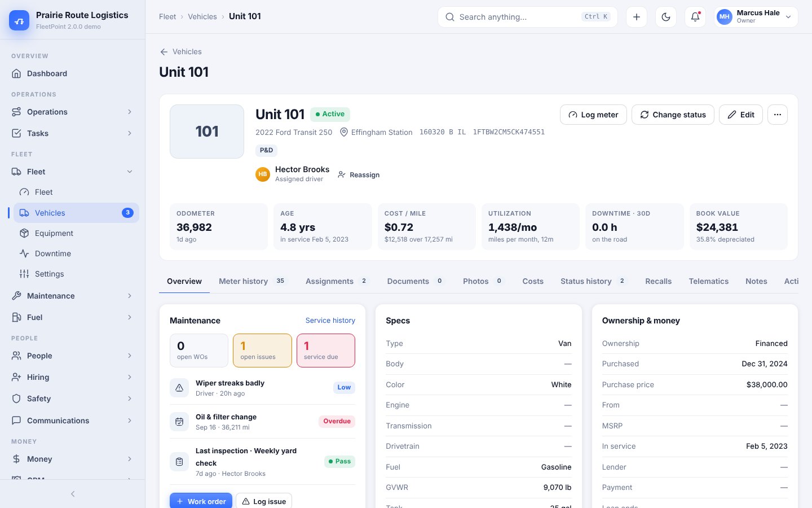Open the Service history link
The width and height of the screenshot is (812, 508).
pos(330,320)
